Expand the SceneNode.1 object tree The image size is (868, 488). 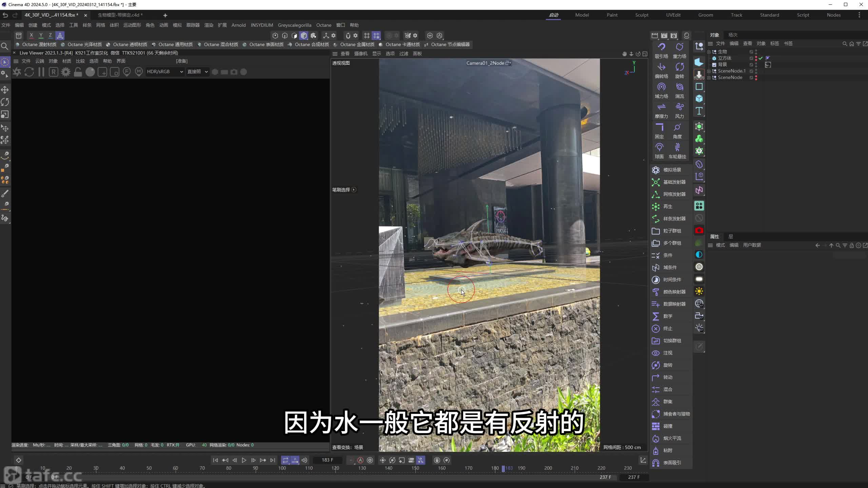[709, 71]
